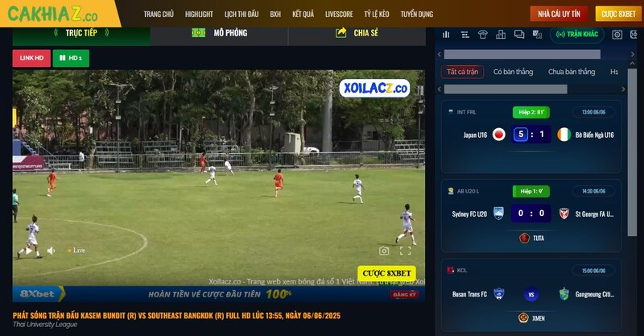Open the Mô Phỏng simulation tab
Viewport: 644px width, 336px height.
point(219,33)
